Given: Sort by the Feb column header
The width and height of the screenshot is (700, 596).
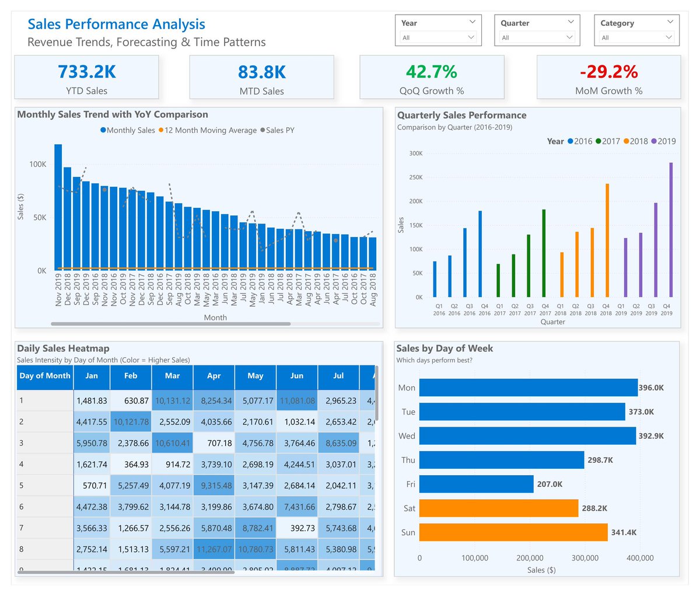Looking at the screenshot, I should (131, 377).
